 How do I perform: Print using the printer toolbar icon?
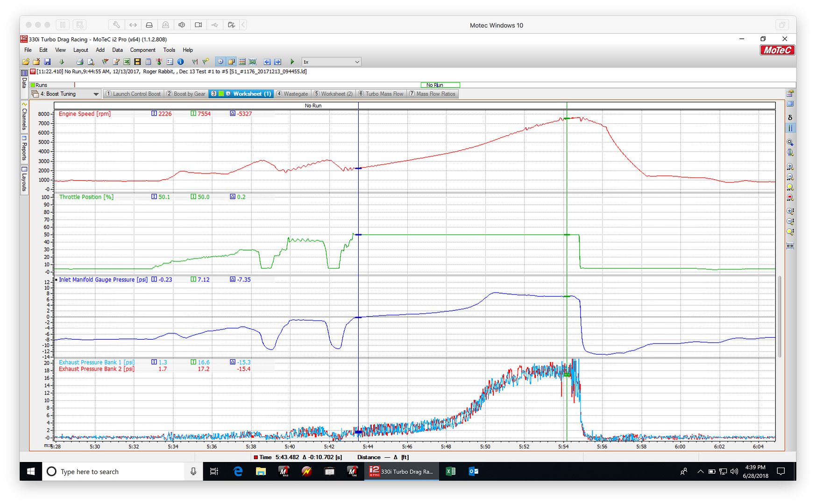click(x=80, y=62)
